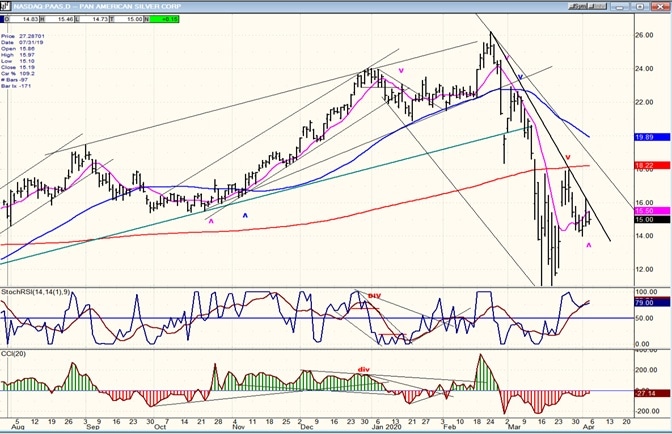Viewport: 672px width, 434px height.
Task: Click the Dec month label on time axis
Action: (306, 428)
